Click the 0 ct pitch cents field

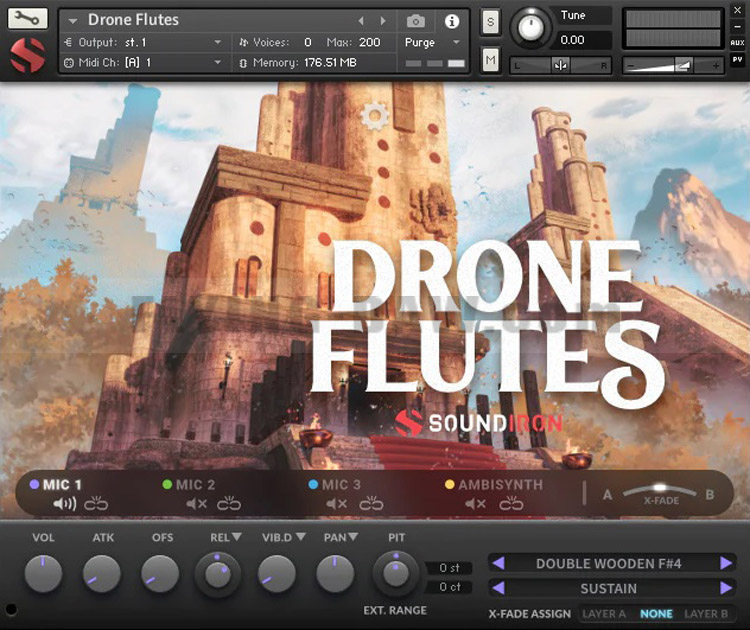tap(449, 586)
